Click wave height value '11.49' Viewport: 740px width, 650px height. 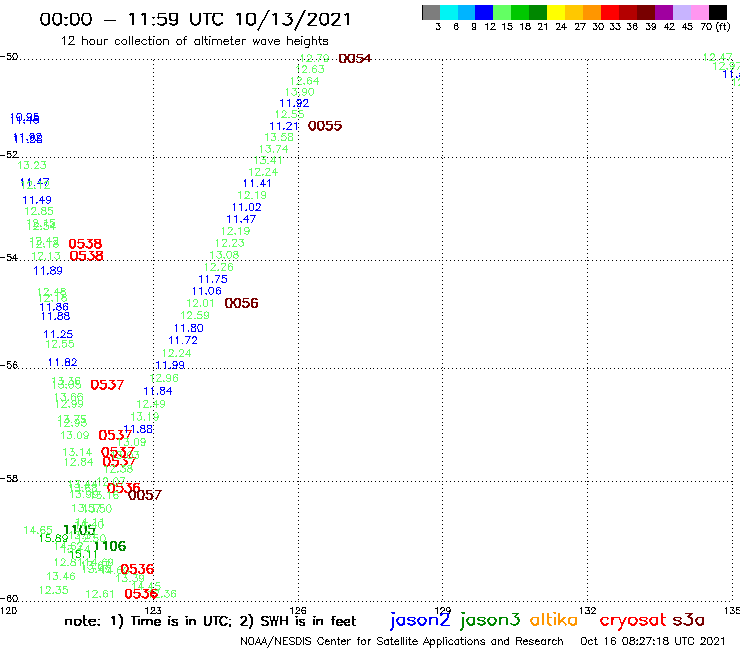[x=37, y=200]
